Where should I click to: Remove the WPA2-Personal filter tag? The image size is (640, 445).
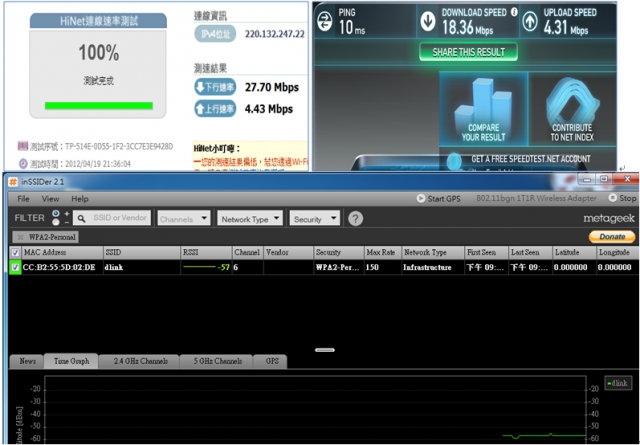20,237
